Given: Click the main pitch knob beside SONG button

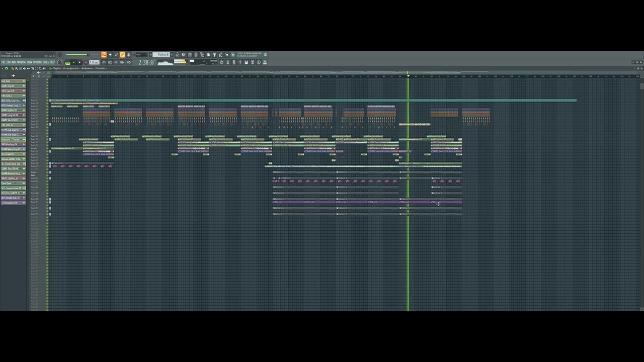Looking at the screenshot, I should 60,62.
